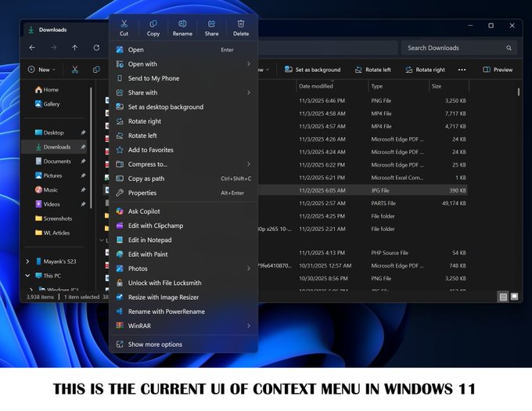Choose Ask Copilot from context menu
Image resolution: width=532 pixels, height=411 pixels.
tap(144, 211)
